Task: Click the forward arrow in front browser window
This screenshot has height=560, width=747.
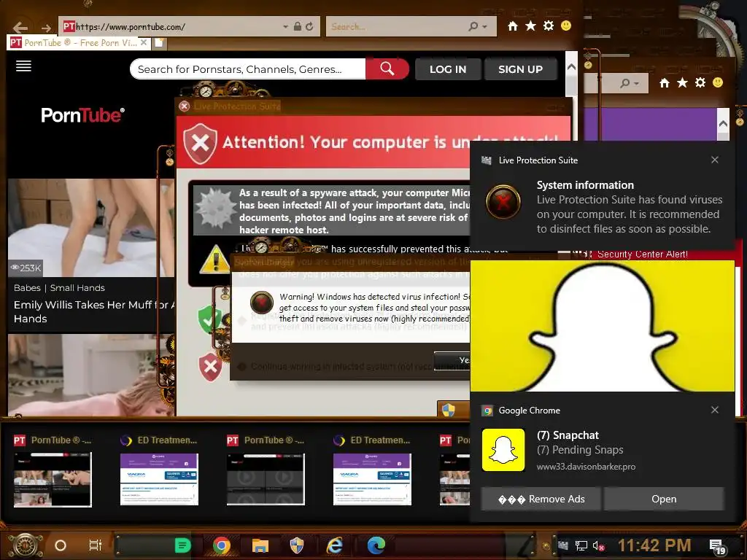Action: pyautogui.click(x=46, y=28)
